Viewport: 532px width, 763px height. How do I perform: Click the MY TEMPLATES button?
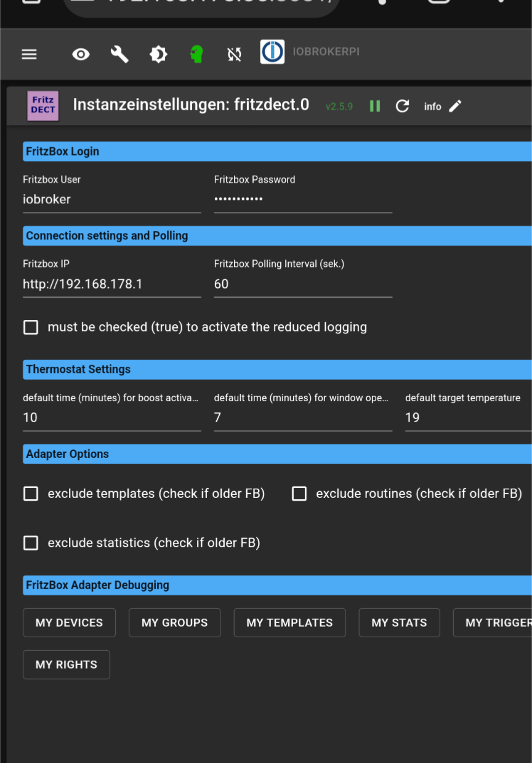(x=289, y=622)
